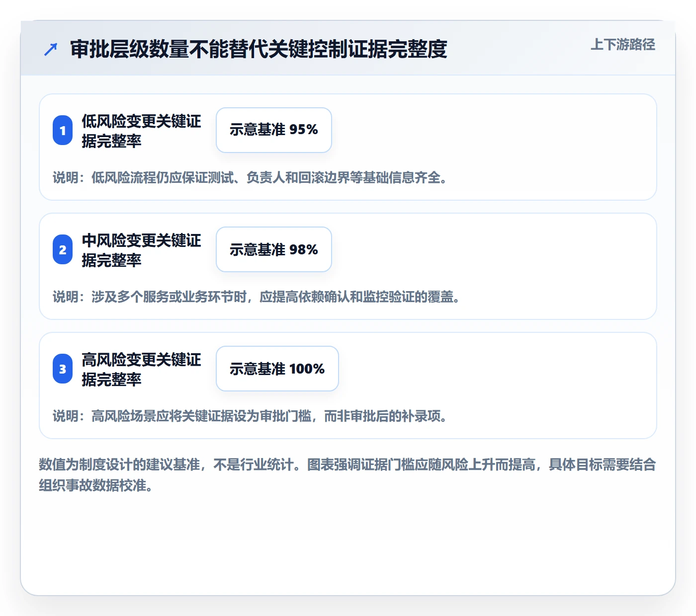
Task: Click the note starting 说明：高风险场景
Action: 251,416
